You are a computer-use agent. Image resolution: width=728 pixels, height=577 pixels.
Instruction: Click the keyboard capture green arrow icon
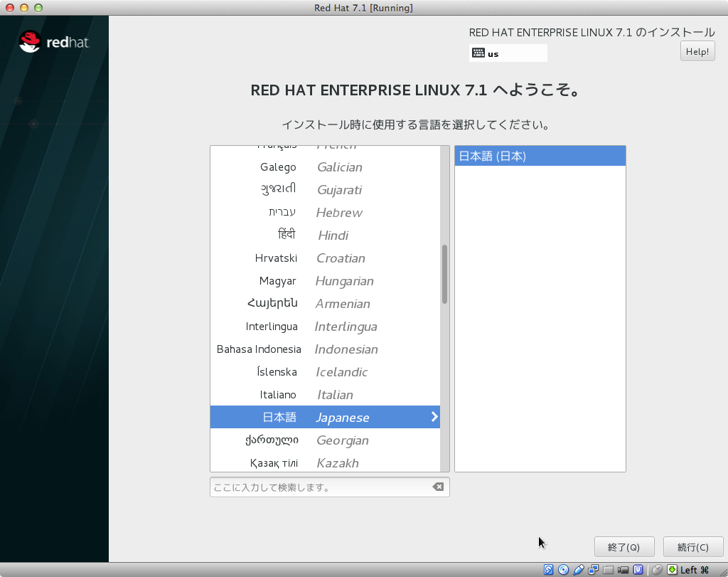pyautogui.click(x=672, y=570)
